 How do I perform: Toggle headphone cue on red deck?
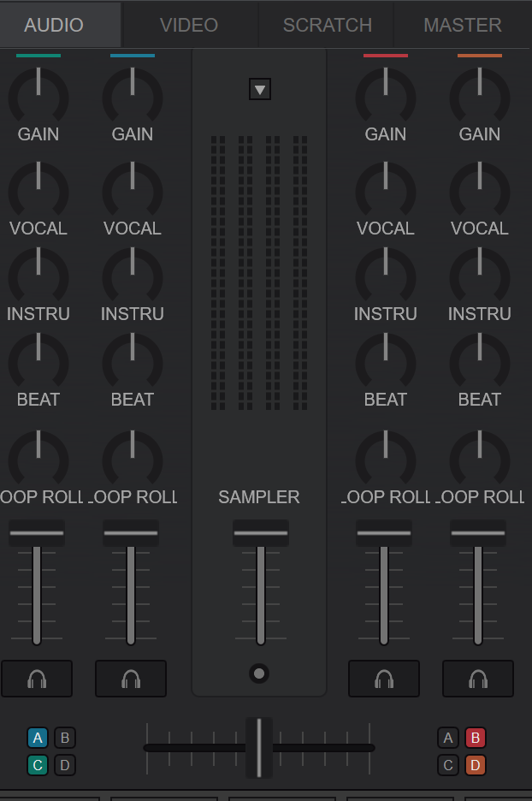pyautogui.click(x=384, y=679)
